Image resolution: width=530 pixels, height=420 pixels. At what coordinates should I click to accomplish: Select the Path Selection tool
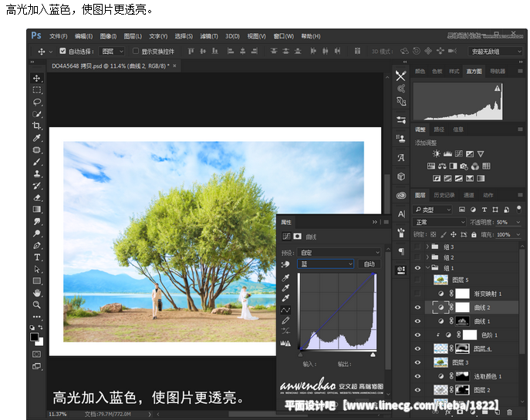[x=36, y=269]
